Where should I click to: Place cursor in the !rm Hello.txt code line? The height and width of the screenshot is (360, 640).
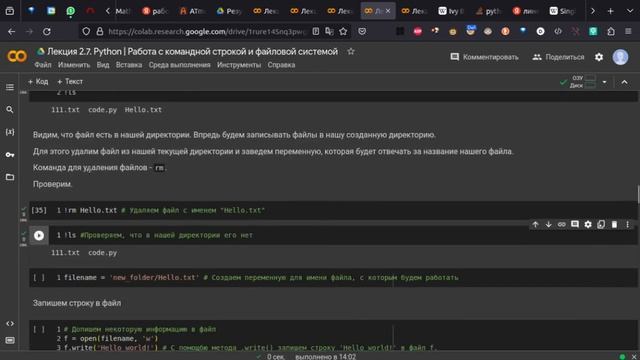(164, 210)
